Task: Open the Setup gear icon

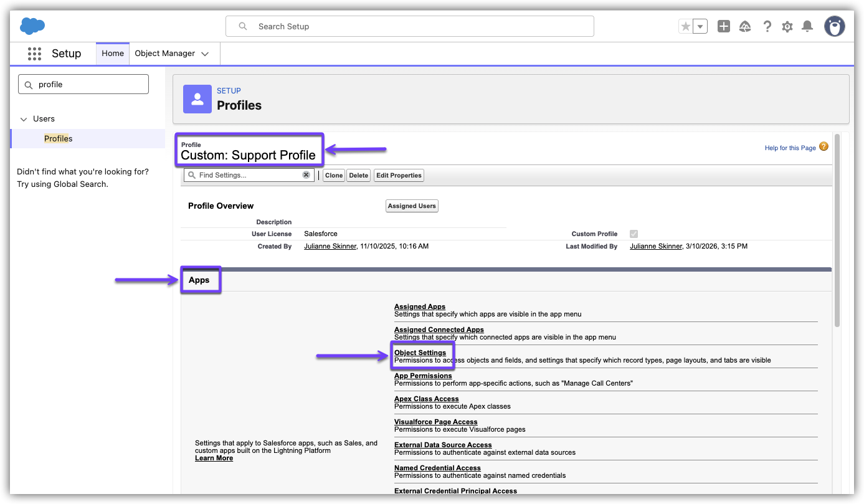Action: [787, 26]
